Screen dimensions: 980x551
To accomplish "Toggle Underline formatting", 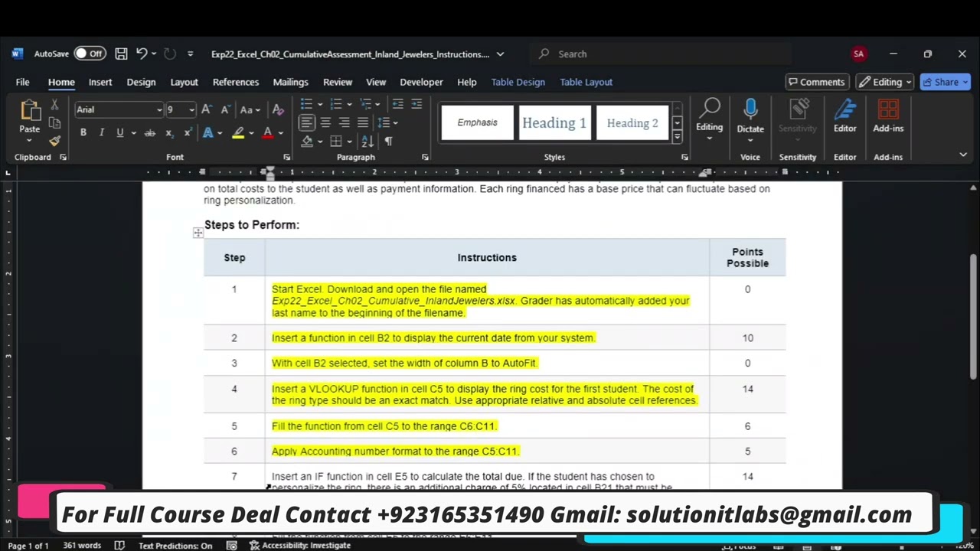I will 119,132.
